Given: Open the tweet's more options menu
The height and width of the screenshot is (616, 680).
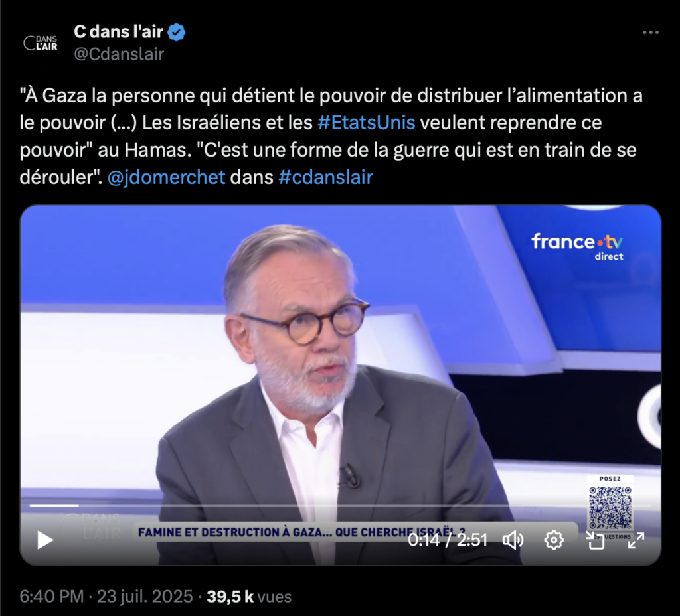Looking at the screenshot, I should pyautogui.click(x=651, y=32).
